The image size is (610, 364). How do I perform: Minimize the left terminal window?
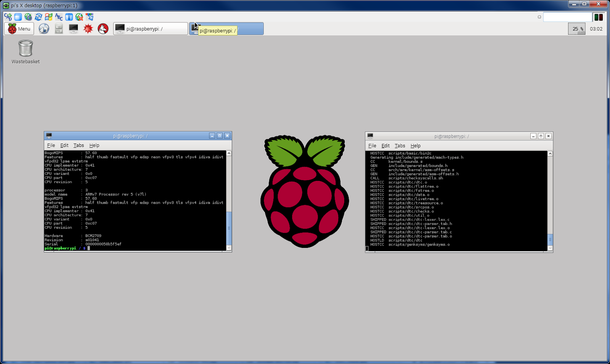pos(212,136)
